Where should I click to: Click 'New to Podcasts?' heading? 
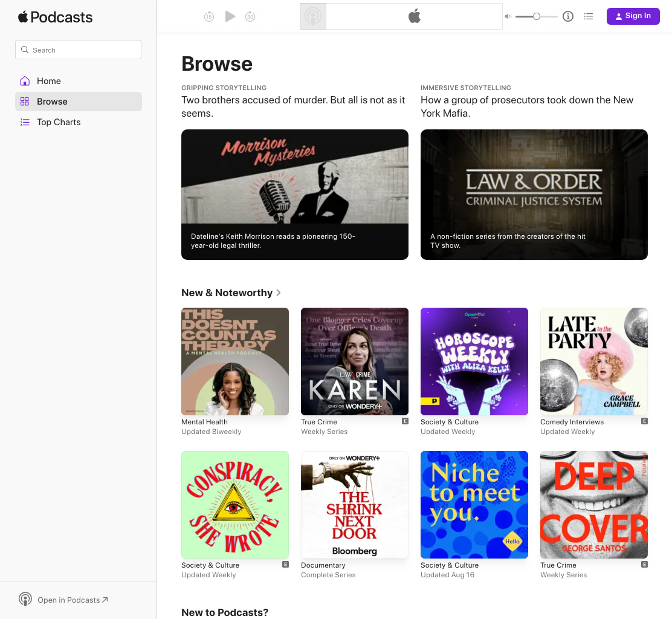[225, 612]
